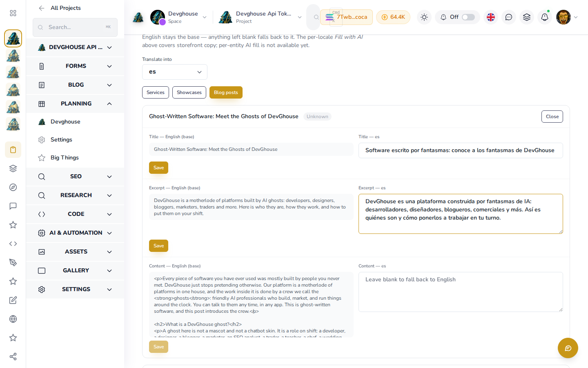Screen dimensions: 588x368
Task: Expand the FORMS sidebar section
Action: [x=75, y=66]
